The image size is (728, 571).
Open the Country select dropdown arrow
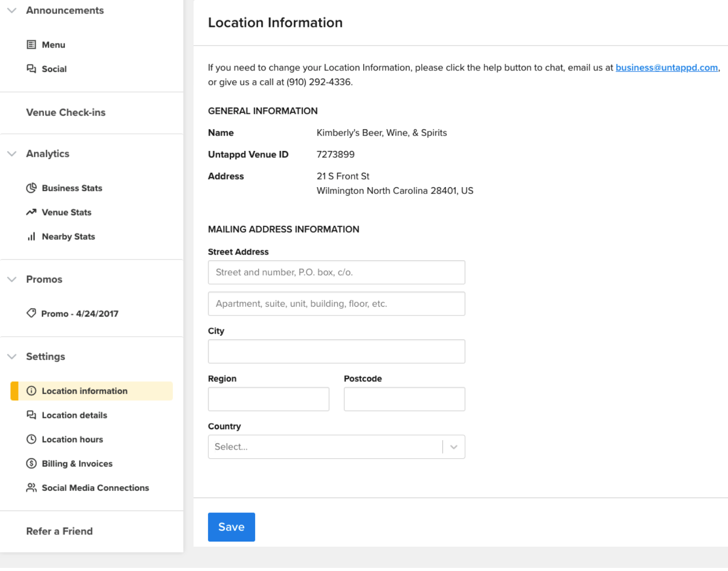pyautogui.click(x=454, y=447)
